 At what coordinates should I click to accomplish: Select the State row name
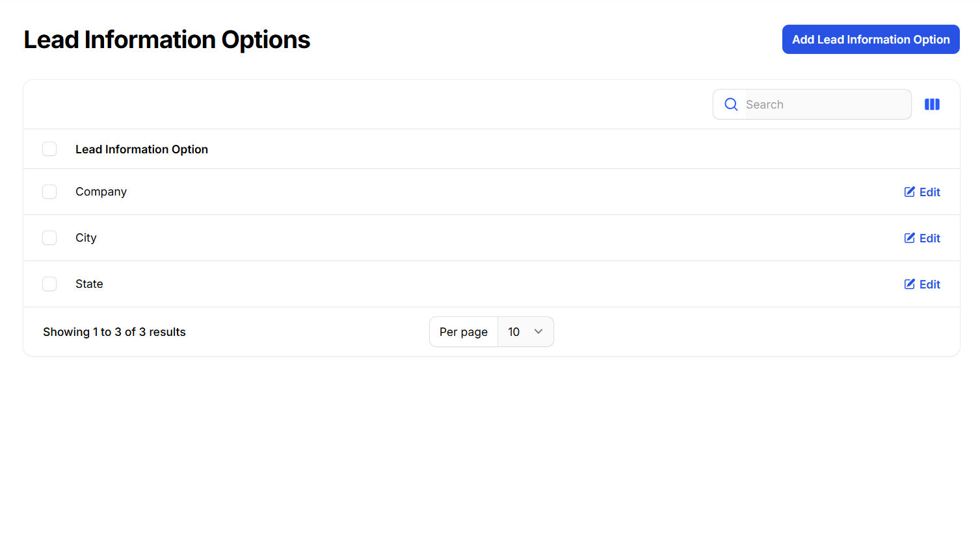coord(89,284)
